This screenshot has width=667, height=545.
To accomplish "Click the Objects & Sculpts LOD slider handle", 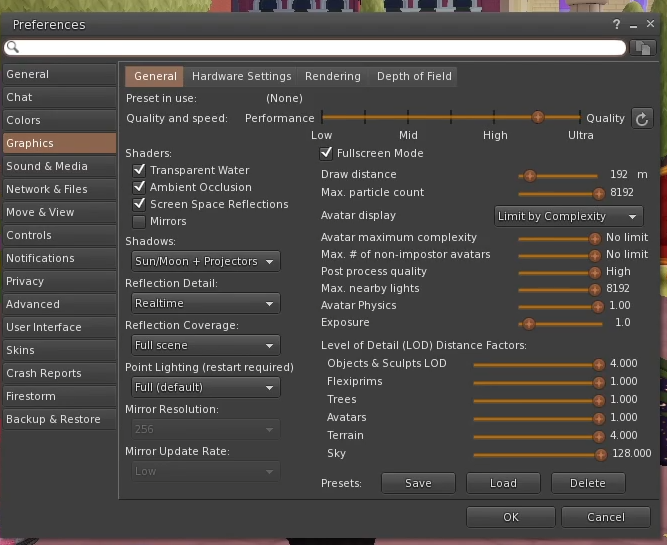I will click(599, 365).
